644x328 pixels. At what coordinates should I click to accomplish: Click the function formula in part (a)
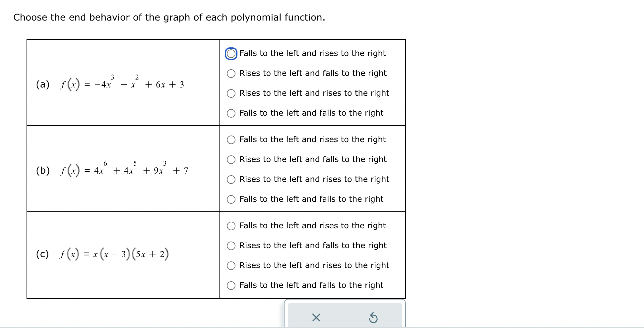click(x=122, y=83)
